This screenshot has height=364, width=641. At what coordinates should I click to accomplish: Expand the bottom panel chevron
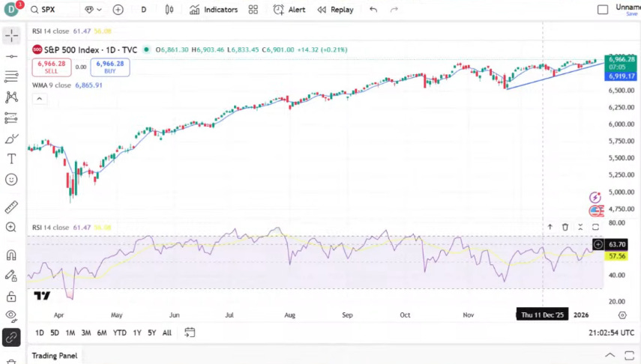pyautogui.click(x=610, y=355)
